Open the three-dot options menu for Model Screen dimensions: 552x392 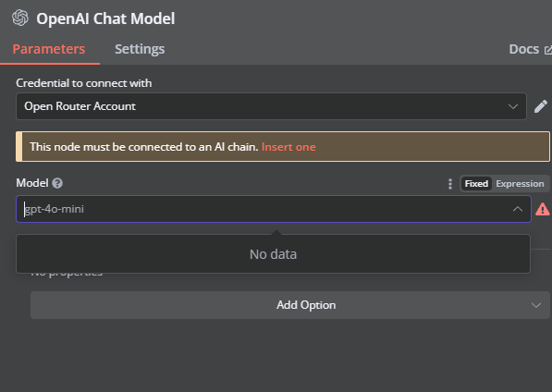pyautogui.click(x=450, y=184)
